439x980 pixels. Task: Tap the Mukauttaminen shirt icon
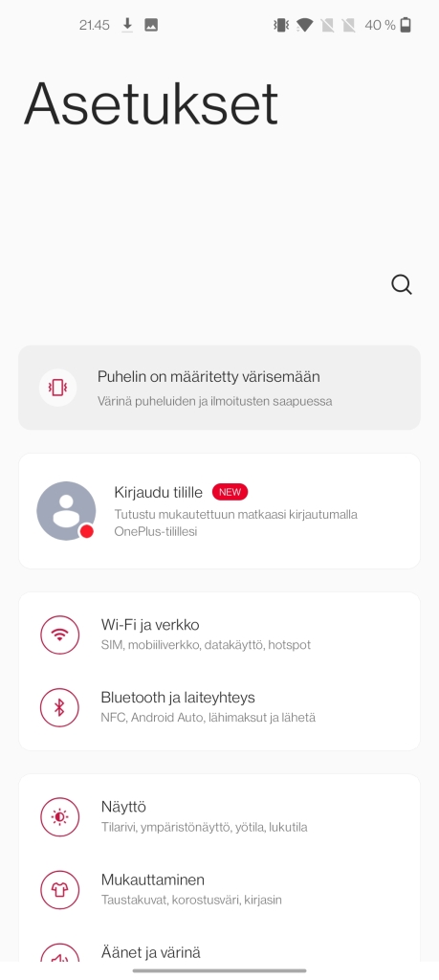(60, 889)
